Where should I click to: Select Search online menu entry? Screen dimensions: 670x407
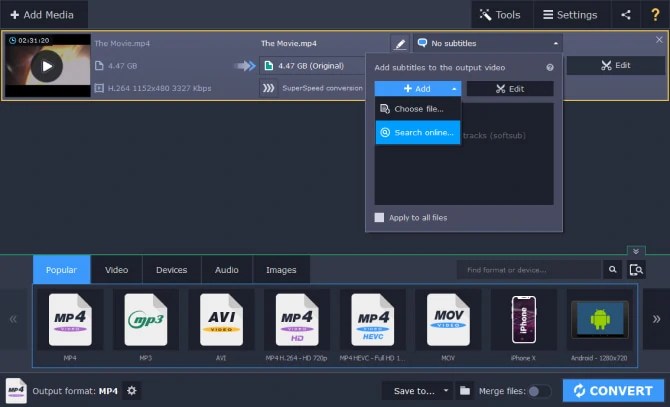[418, 132]
